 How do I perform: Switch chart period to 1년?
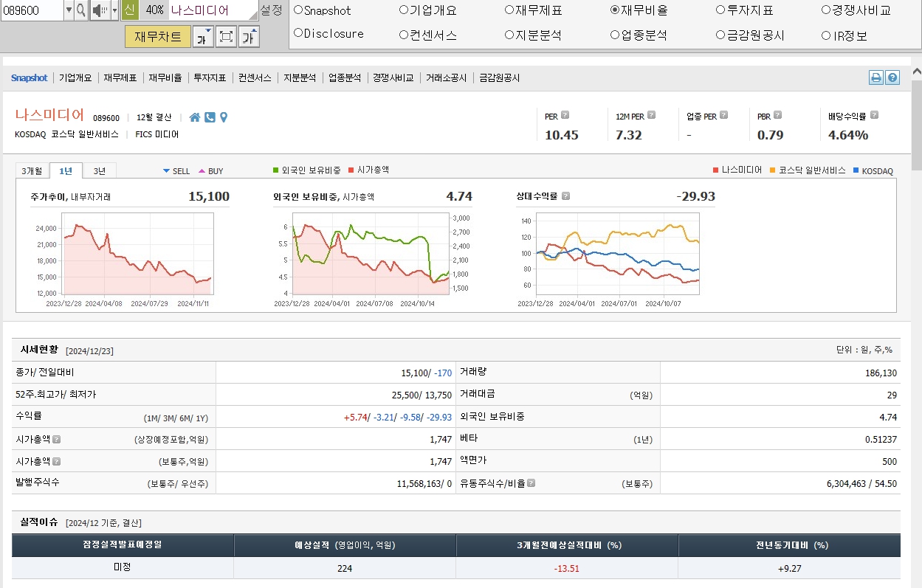click(x=66, y=170)
